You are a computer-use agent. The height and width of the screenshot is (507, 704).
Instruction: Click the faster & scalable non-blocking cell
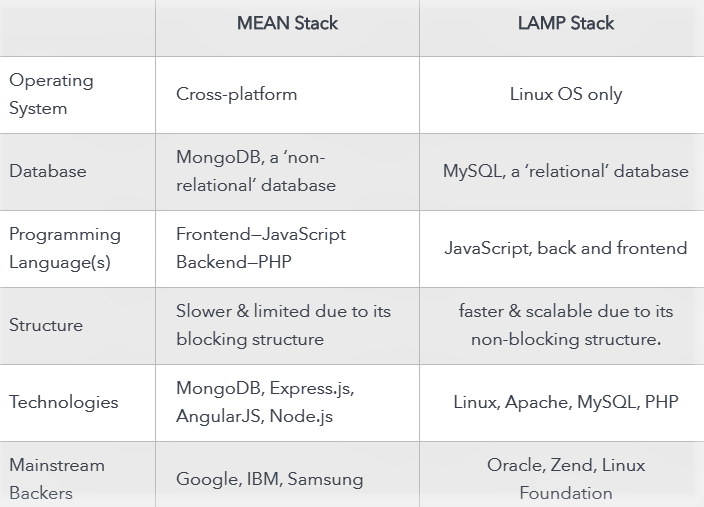tap(566, 325)
